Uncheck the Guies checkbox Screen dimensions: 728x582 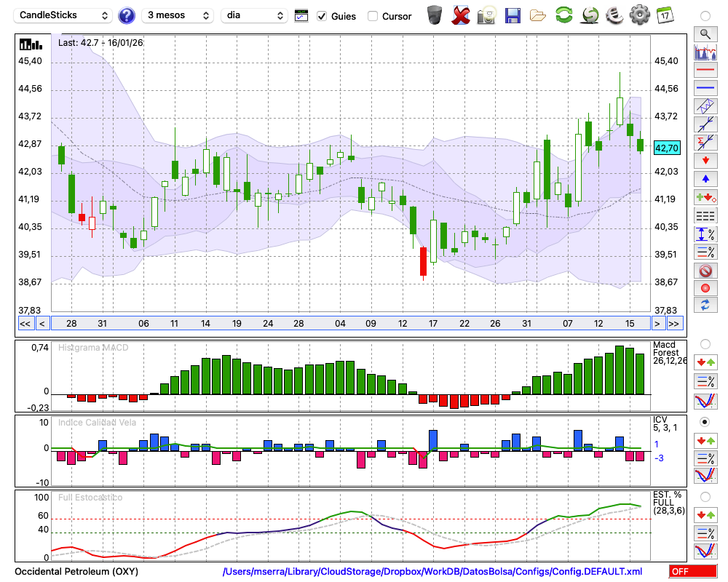[x=322, y=16]
